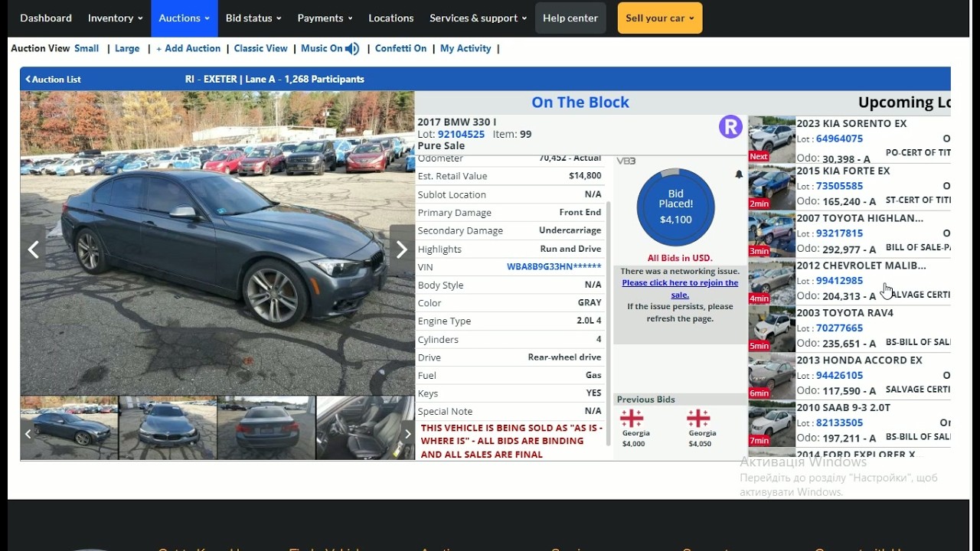Toggle the Music On setting
The image size is (980, 551).
(x=322, y=48)
